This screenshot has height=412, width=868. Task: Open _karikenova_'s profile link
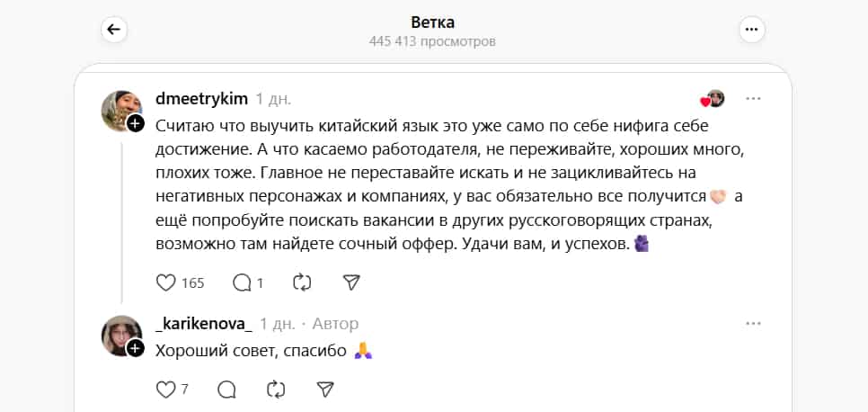(204, 324)
